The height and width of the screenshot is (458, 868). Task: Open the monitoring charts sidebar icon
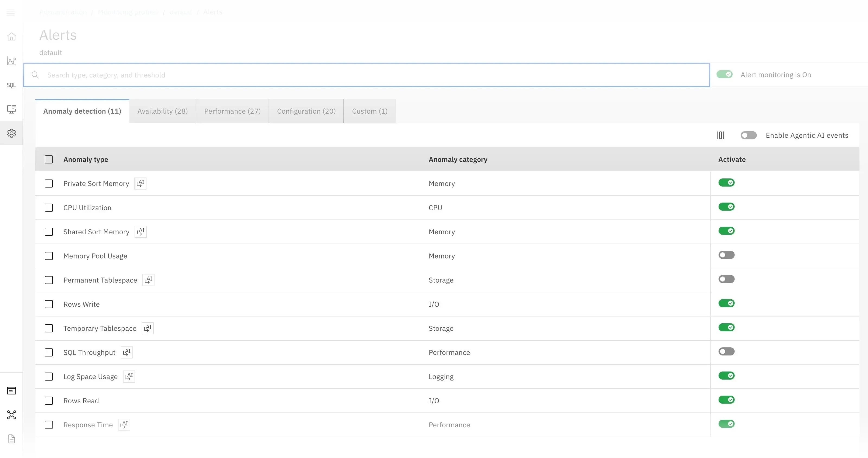[11, 61]
